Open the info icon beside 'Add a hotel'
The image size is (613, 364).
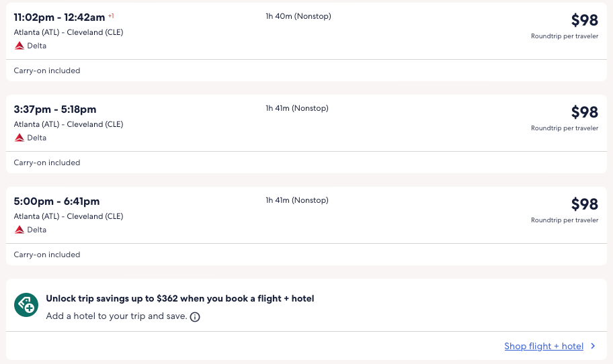click(x=195, y=317)
